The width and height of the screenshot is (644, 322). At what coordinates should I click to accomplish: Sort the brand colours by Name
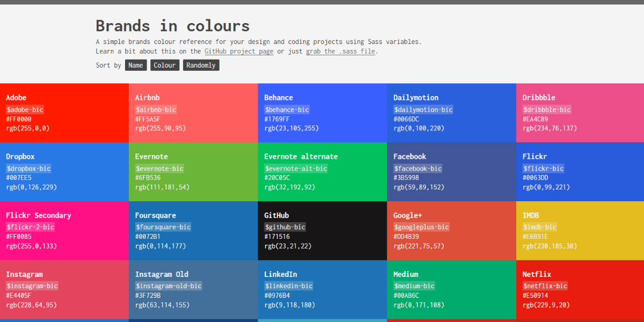pos(136,65)
